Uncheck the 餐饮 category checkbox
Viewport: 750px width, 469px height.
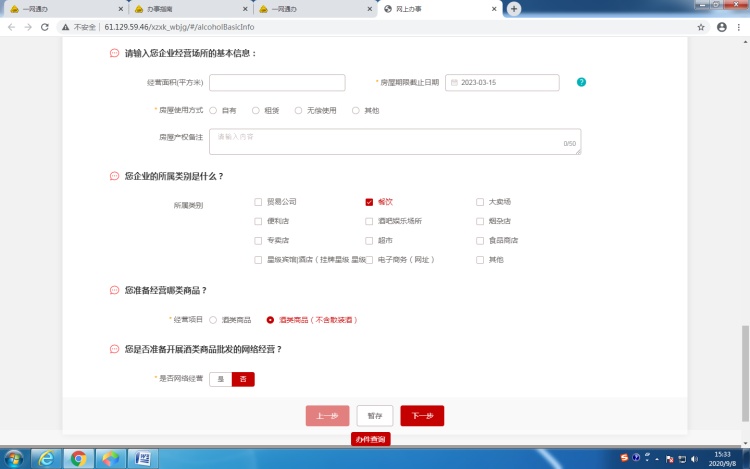370,202
